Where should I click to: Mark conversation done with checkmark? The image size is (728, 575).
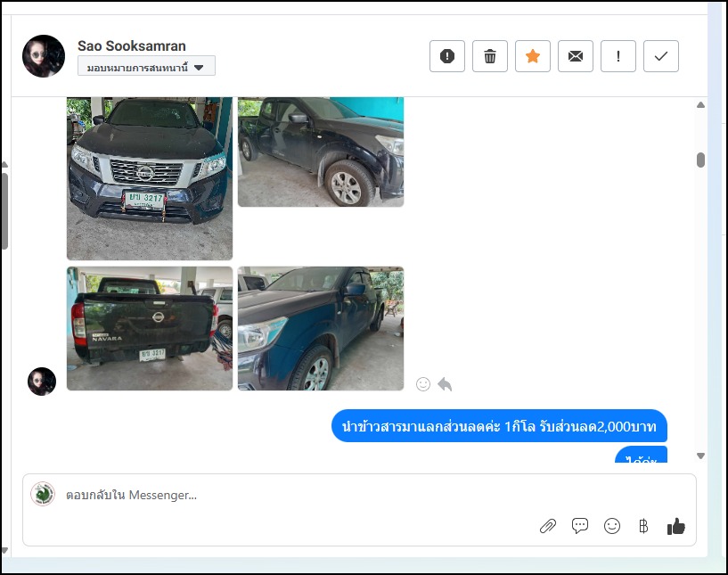point(661,56)
